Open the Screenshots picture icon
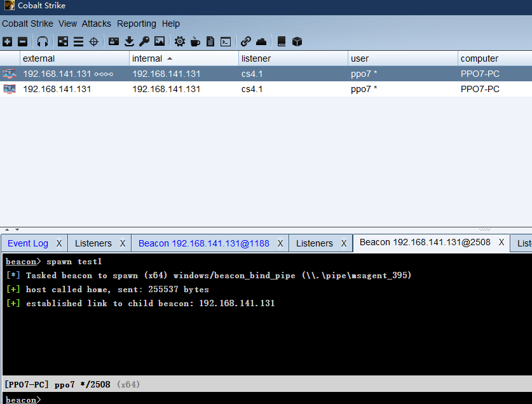 tap(160, 41)
